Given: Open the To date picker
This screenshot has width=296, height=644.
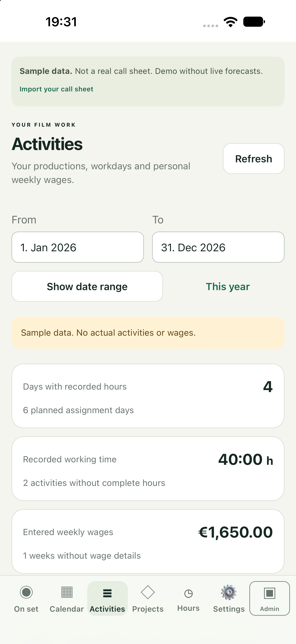Looking at the screenshot, I should click(218, 247).
